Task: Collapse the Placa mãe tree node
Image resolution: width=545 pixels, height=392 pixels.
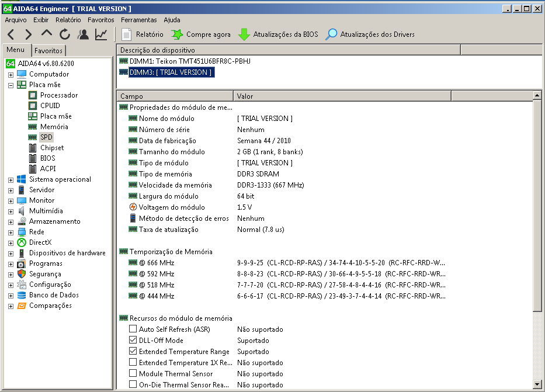Action: [x=11, y=85]
